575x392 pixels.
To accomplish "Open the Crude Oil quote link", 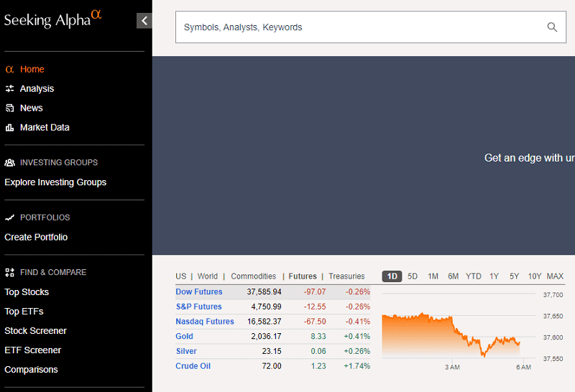I will coord(193,366).
